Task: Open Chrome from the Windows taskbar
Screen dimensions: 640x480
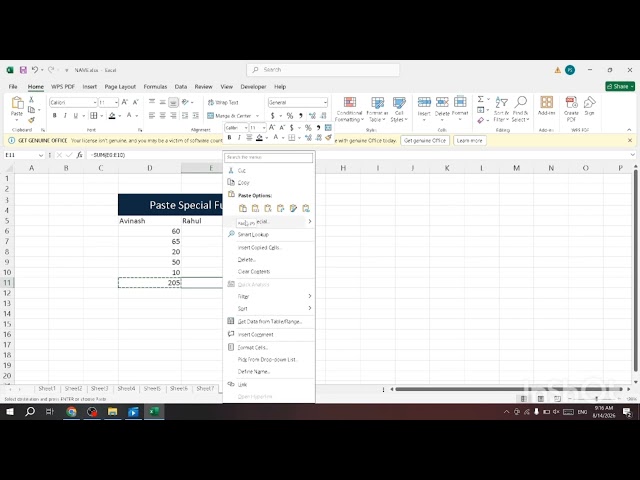Action: (x=71, y=412)
